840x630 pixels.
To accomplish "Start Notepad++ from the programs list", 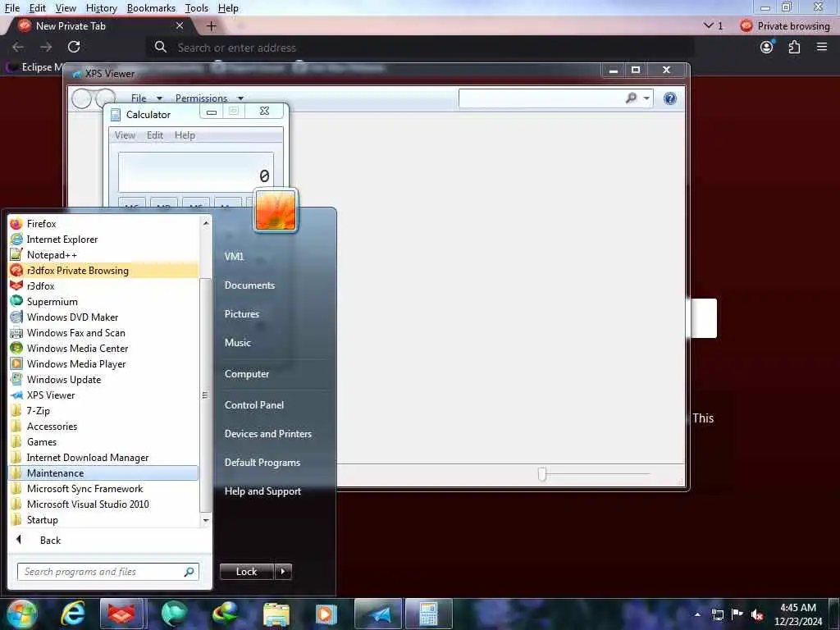I will pos(103,255).
